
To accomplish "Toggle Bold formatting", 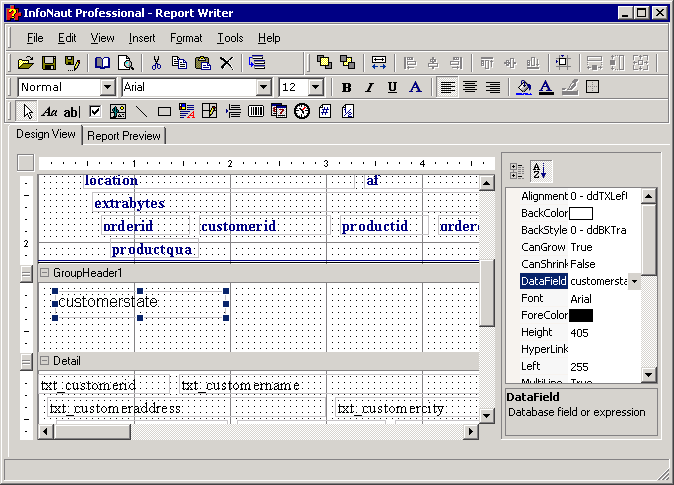I will click(x=346, y=87).
